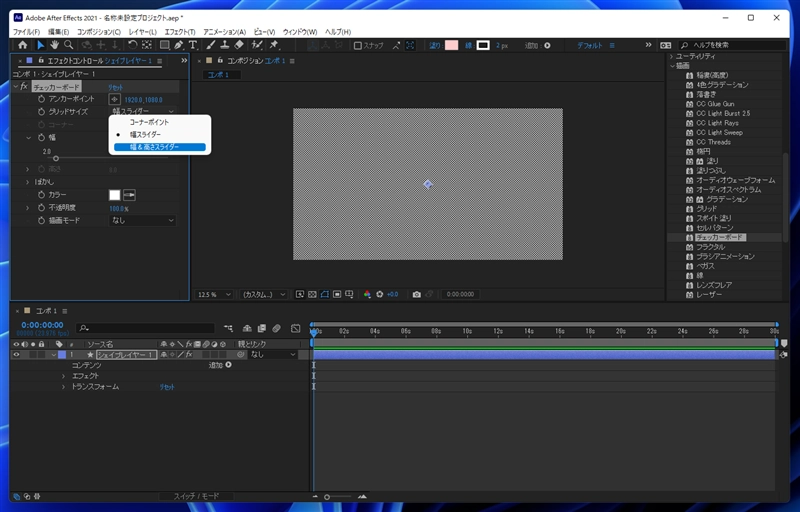Toggle the チェッカーボード fx effect switch
Screen dimensions: 800x512
(25, 87)
